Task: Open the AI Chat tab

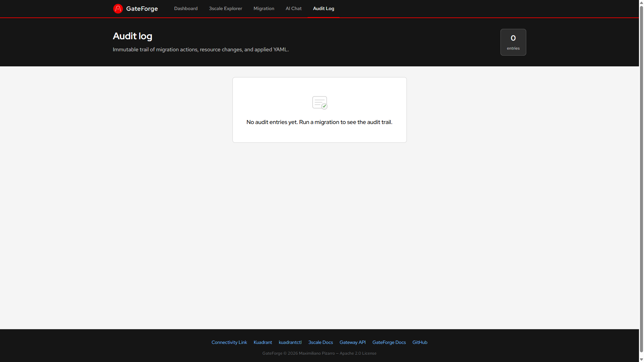Action: point(293,9)
